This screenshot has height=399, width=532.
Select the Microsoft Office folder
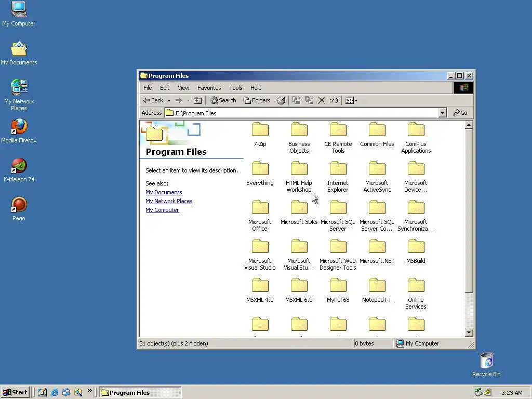[260, 216]
